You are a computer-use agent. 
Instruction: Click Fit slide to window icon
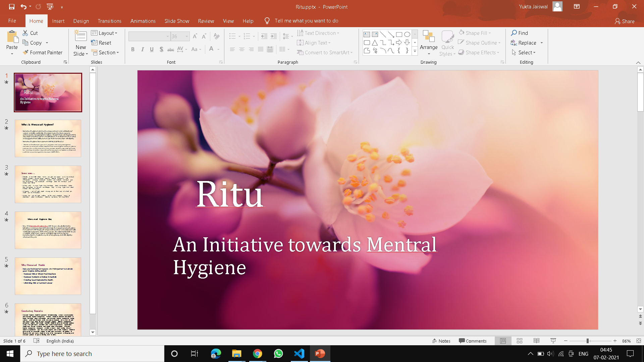[639, 341]
